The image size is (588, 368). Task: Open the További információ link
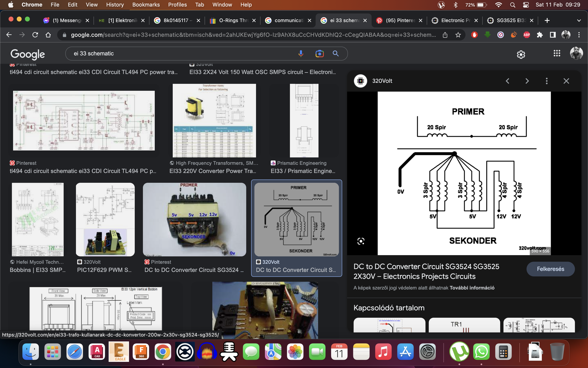pyautogui.click(x=472, y=288)
